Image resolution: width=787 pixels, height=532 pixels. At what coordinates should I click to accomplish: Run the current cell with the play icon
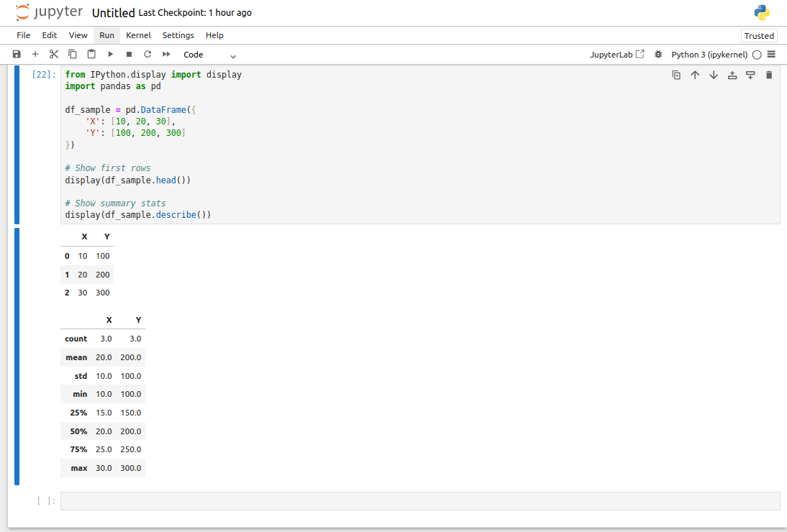[110, 55]
